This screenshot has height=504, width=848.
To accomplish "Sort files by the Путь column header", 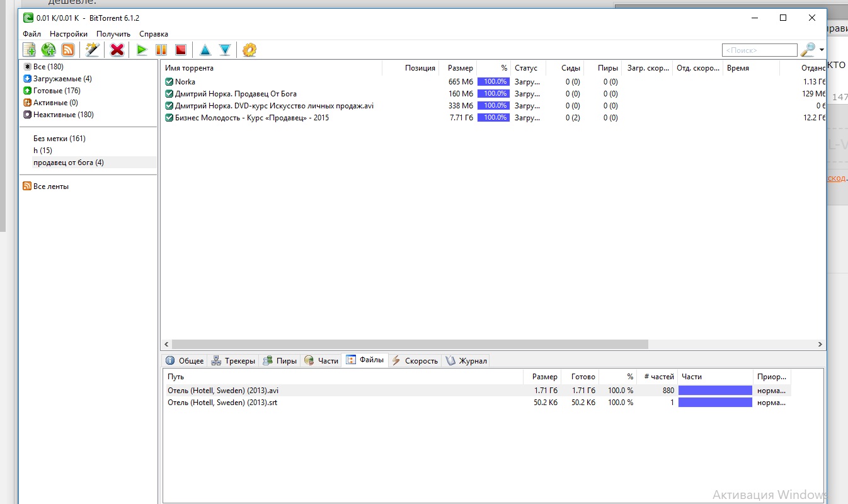I will [x=344, y=377].
